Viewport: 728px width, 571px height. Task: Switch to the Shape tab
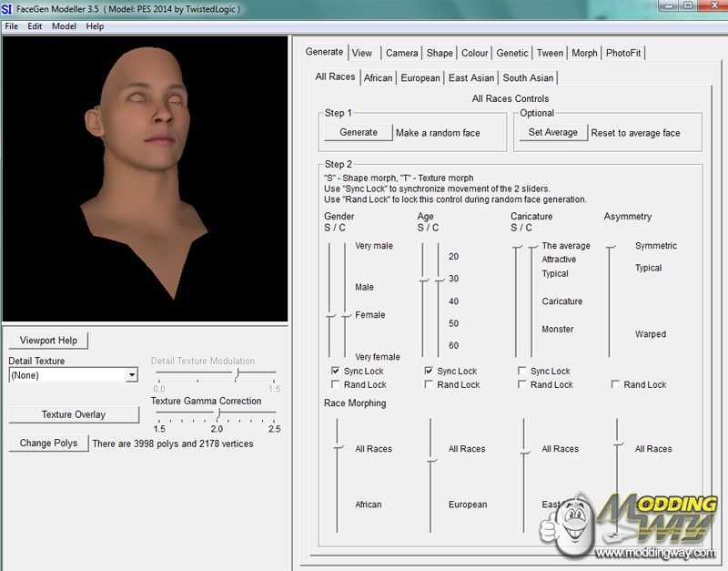(440, 53)
